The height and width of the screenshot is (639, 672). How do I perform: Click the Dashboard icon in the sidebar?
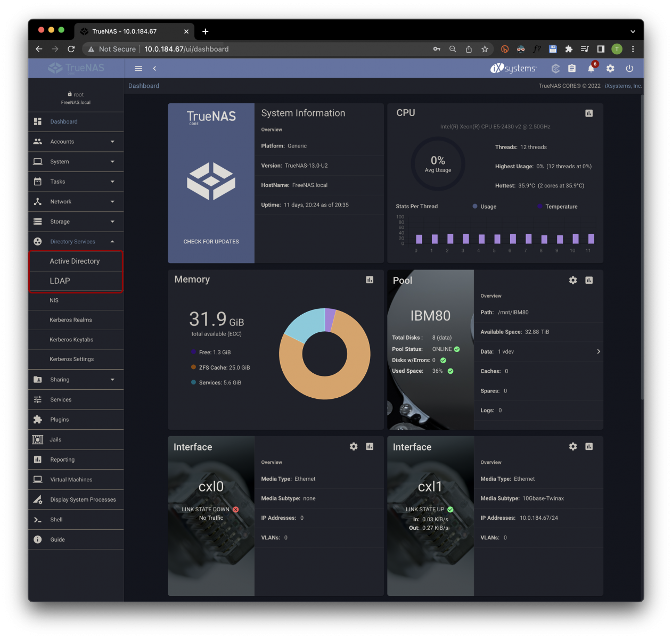pyautogui.click(x=38, y=121)
